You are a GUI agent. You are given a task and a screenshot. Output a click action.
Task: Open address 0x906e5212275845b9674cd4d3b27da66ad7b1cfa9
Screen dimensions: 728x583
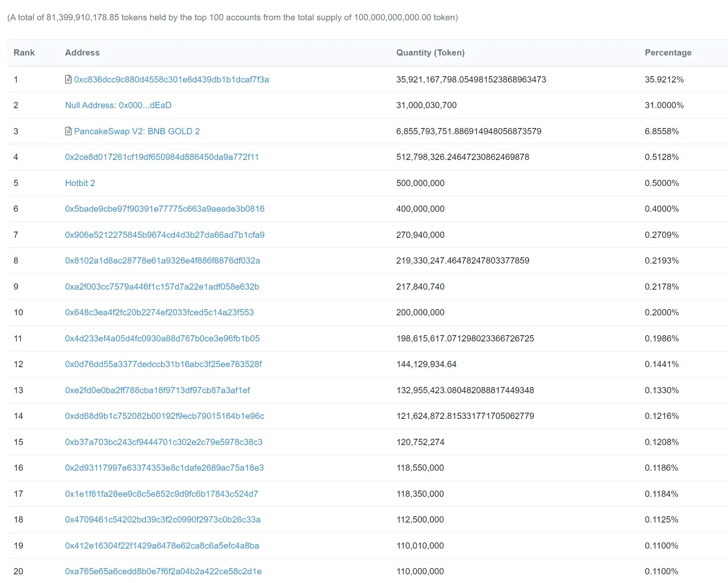[x=165, y=235]
